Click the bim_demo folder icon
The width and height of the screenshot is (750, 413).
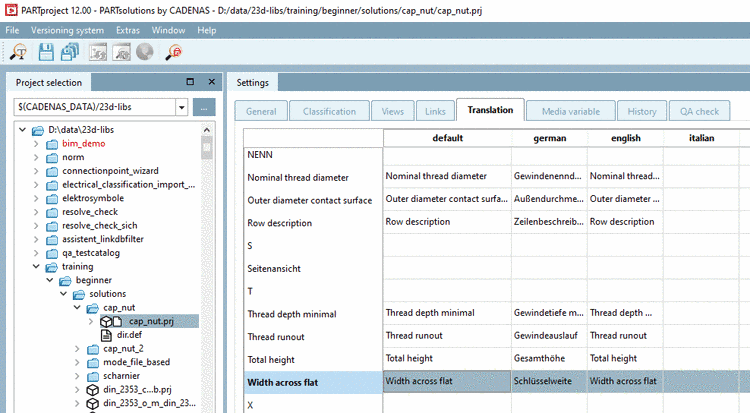point(52,144)
